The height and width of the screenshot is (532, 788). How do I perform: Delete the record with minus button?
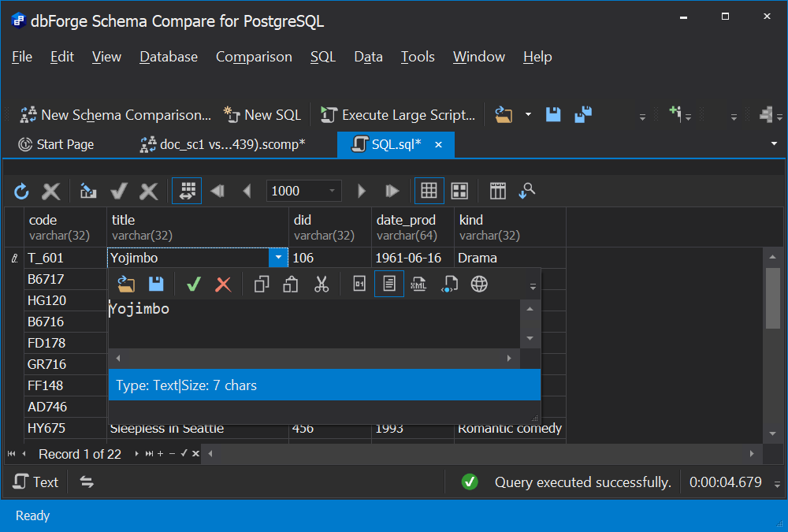(x=172, y=453)
